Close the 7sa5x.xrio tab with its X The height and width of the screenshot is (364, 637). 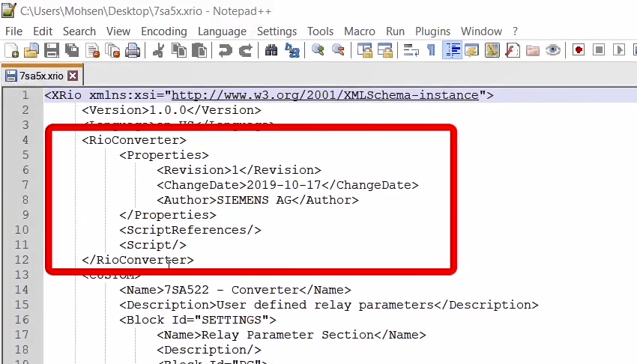tap(73, 76)
